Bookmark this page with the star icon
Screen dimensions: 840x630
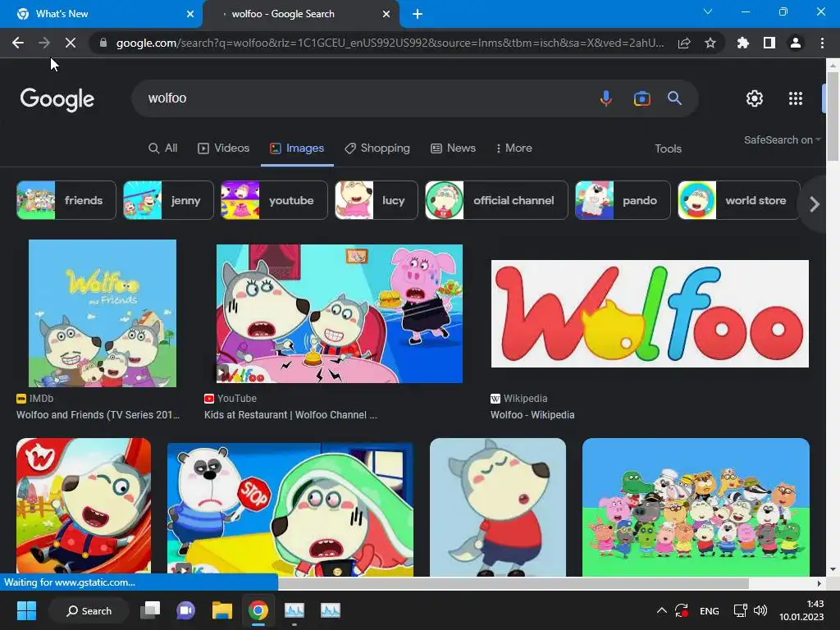[x=710, y=43]
